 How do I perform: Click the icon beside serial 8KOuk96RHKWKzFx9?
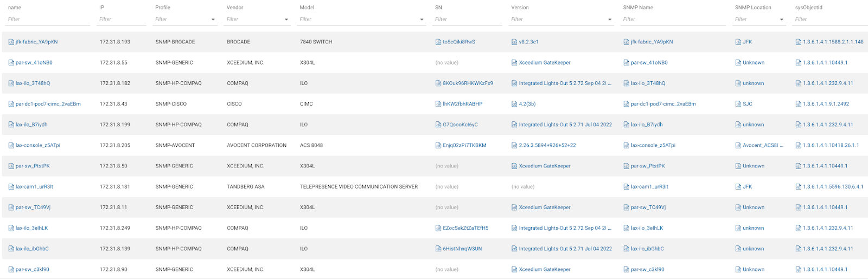438,83
